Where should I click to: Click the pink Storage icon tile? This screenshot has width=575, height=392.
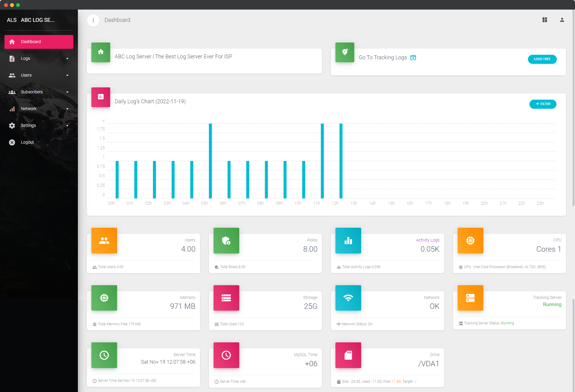pyautogui.click(x=226, y=298)
